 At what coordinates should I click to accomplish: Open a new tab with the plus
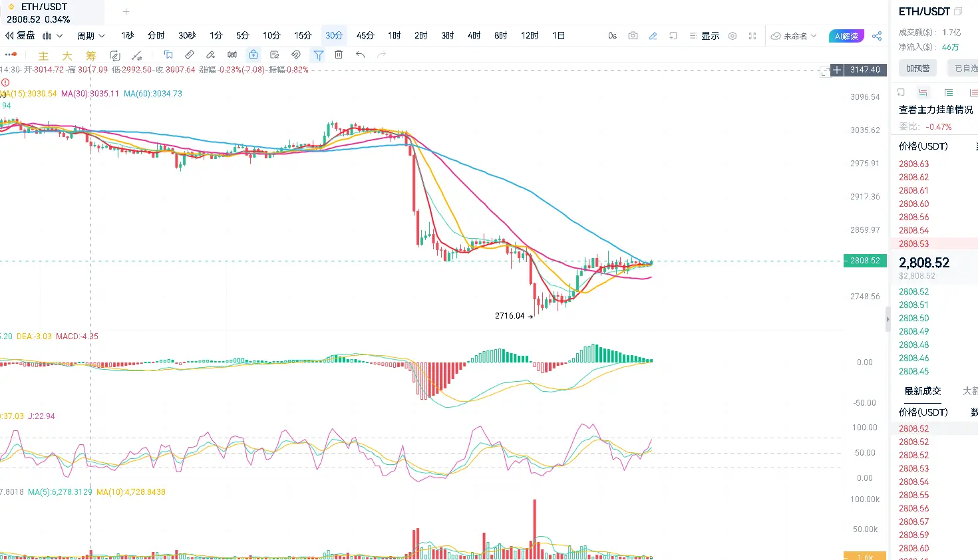tap(126, 11)
